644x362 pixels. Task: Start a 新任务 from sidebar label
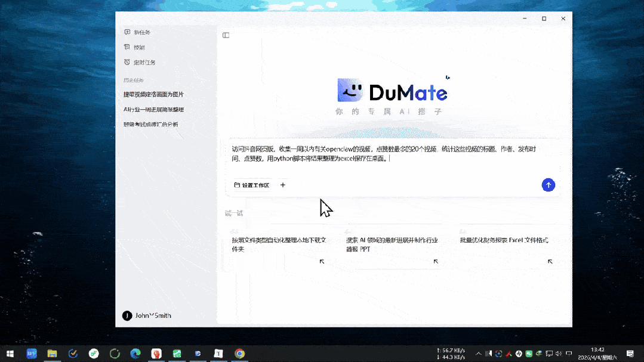(x=142, y=32)
